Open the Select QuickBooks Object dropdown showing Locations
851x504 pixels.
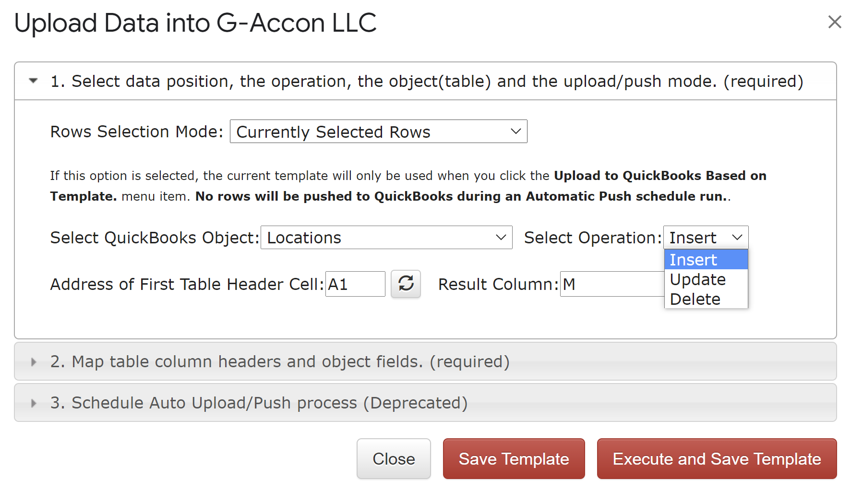tap(386, 238)
